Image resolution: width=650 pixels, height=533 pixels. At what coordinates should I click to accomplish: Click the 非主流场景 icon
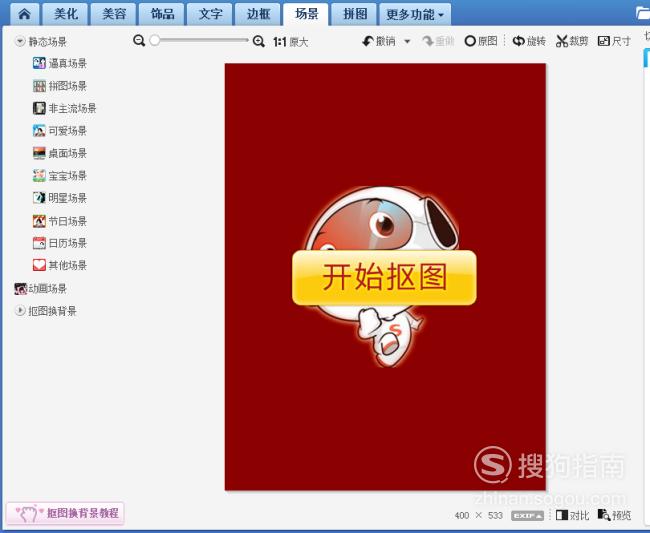pyautogui.click(x=39, y=108)
